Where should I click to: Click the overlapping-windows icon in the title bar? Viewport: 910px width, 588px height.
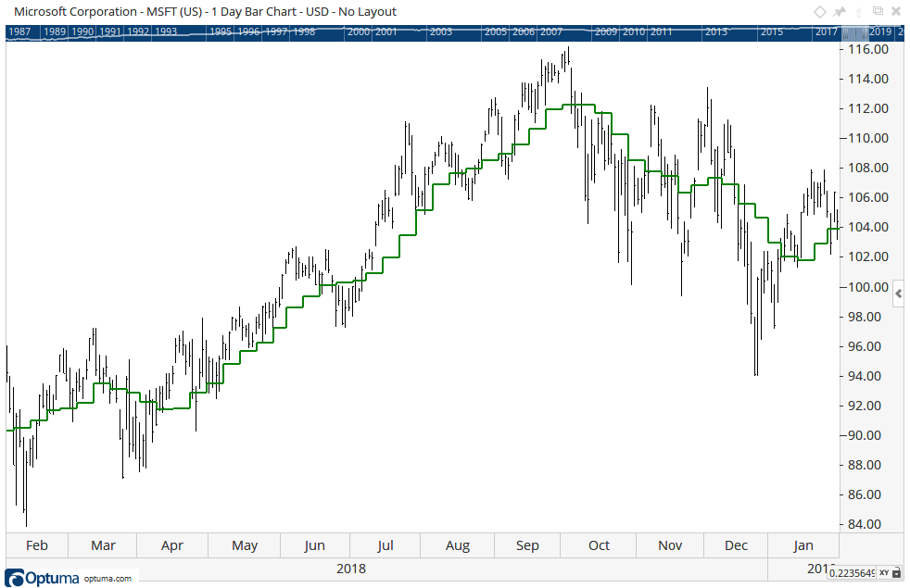(878, 11)
